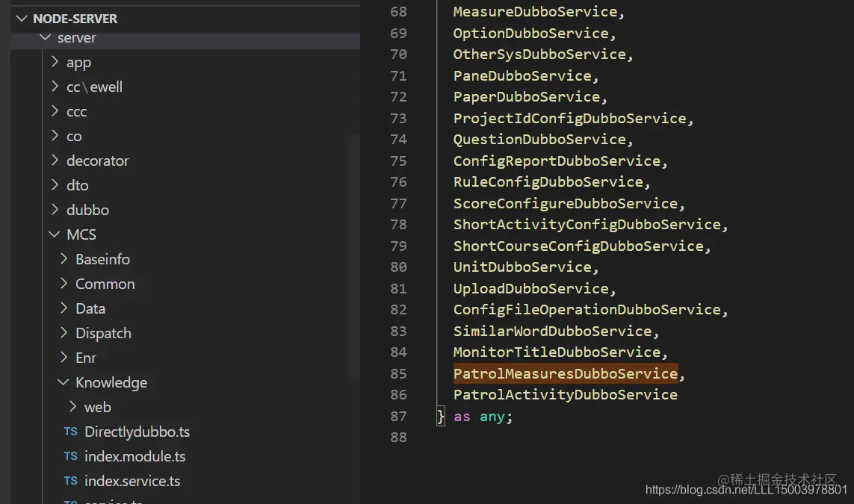Image resolution: width=854 pixels, height=504 pixels.
Task: Click the TS icon beside Directlydubbo.ts
Action: (x=71, y=432)
